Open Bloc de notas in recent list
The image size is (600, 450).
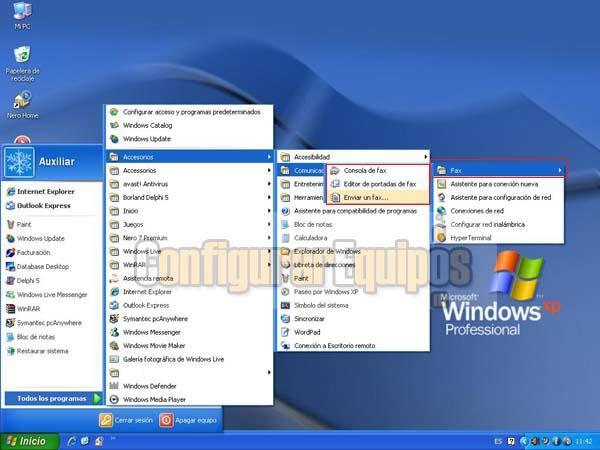(x=31, y=337)
